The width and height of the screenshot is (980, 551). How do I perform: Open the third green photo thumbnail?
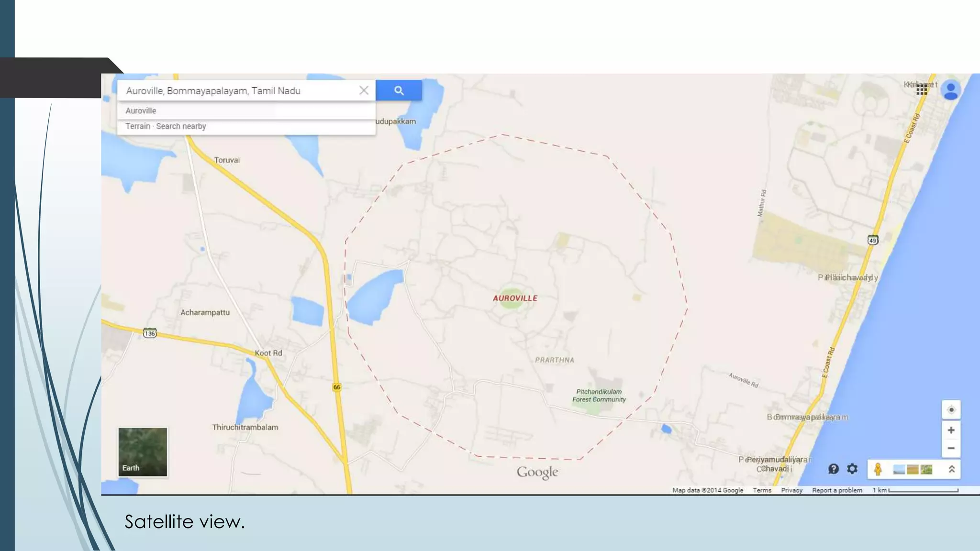pyautogui.click(x=926, y=469)
